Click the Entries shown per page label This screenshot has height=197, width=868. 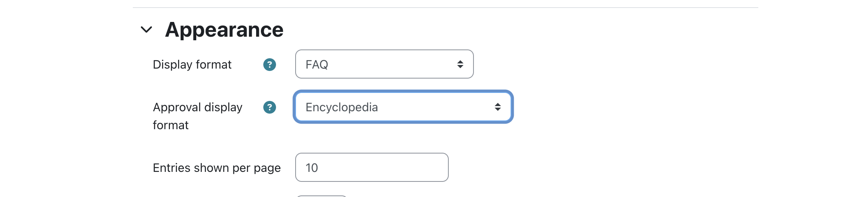click(x=217, y=168)
